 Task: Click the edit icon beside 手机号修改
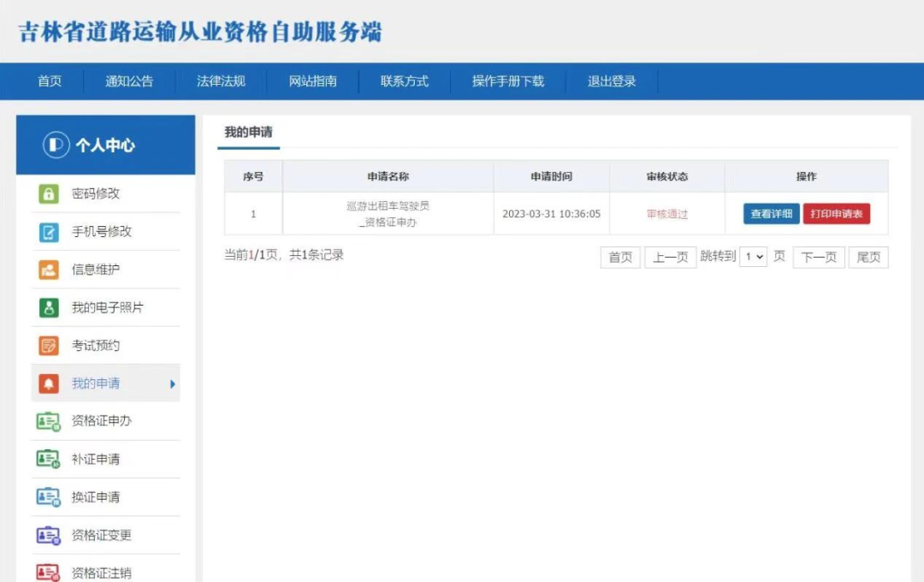pyautogui.click(x=49, y=232)
